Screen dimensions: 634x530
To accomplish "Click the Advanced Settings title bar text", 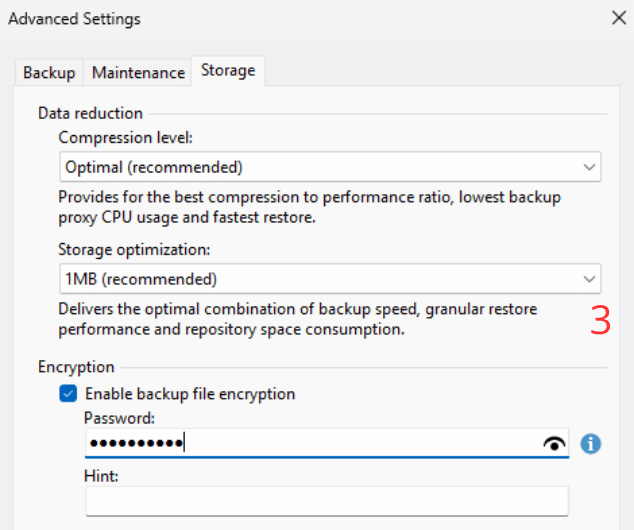I will [x=75, y=19].
